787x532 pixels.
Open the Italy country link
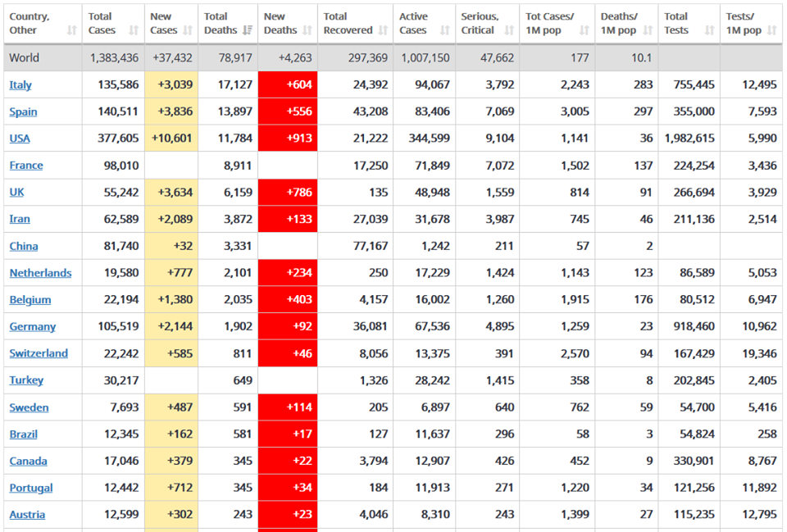(x=20, y=84)
